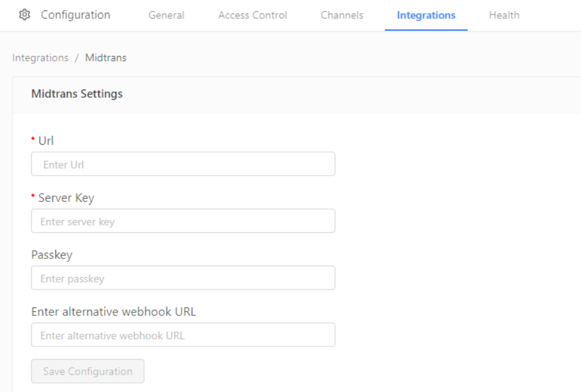
Task: Open the Access Control tab
Action: 252,15
